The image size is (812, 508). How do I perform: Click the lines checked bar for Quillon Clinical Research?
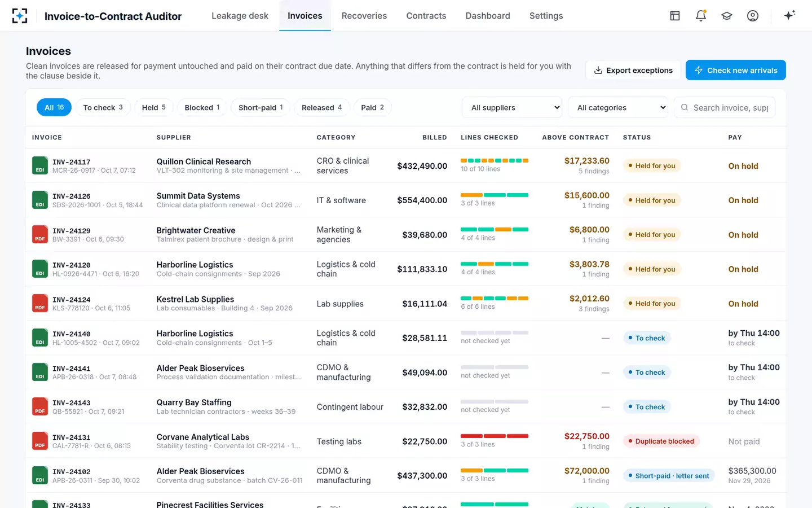coord(495,161)
